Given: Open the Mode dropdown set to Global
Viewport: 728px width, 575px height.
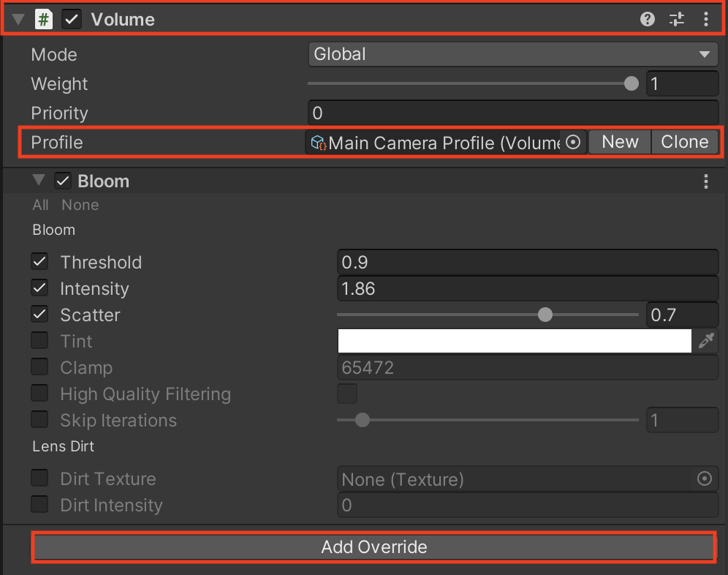Looking at the screenshot, I should coord(513,54).
